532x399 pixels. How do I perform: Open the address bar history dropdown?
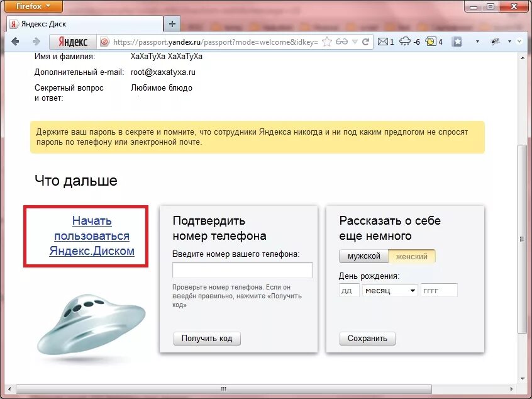coord(355,42)
